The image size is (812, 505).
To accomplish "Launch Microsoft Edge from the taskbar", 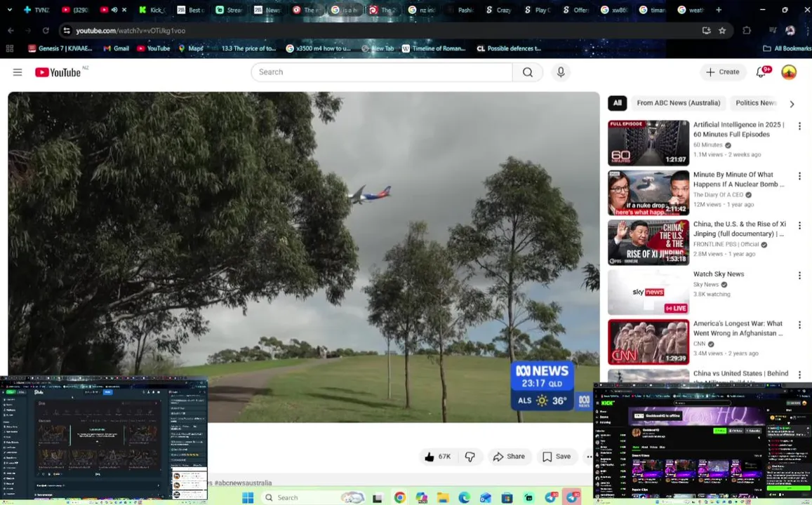I will click(x=463, y=497).
